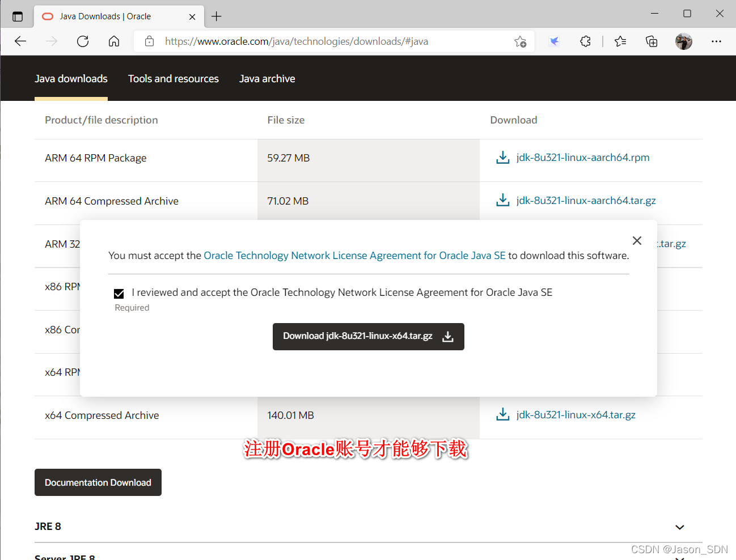The image size is (736, 560).
Task: Click the Download column header
Action: (x=514, y=120)
